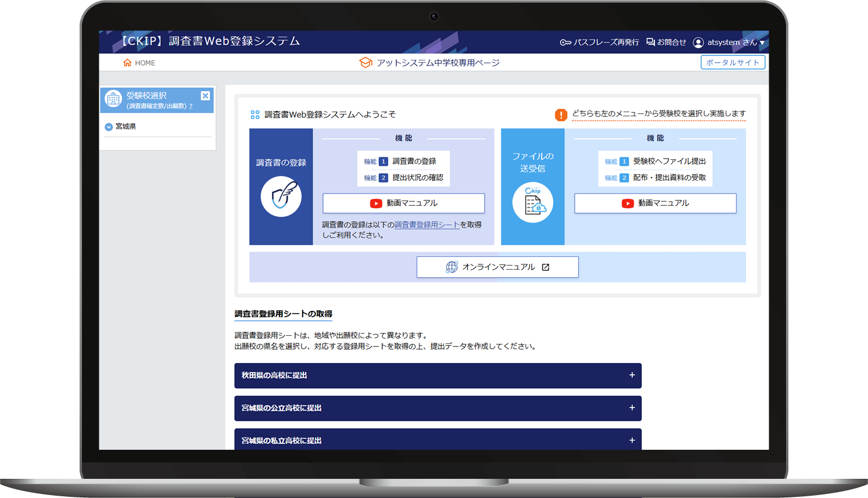Expand 秋田県の高校に提出 section
The image size is (868, 498).
click(x=632, y=375)
